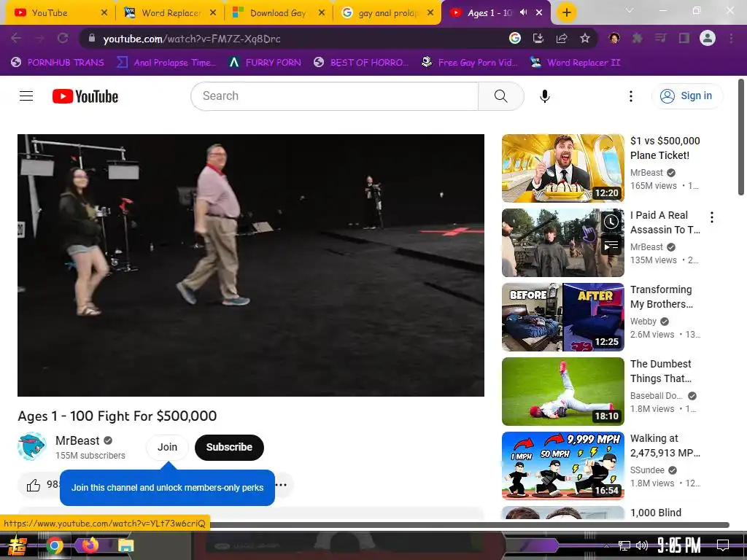The image size is (747, 560).
Task: Open the YouTube guide hamburger menu
Action: [26, 96]
